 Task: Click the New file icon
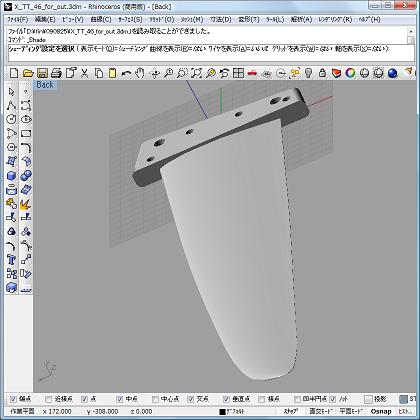pos(14,73)
